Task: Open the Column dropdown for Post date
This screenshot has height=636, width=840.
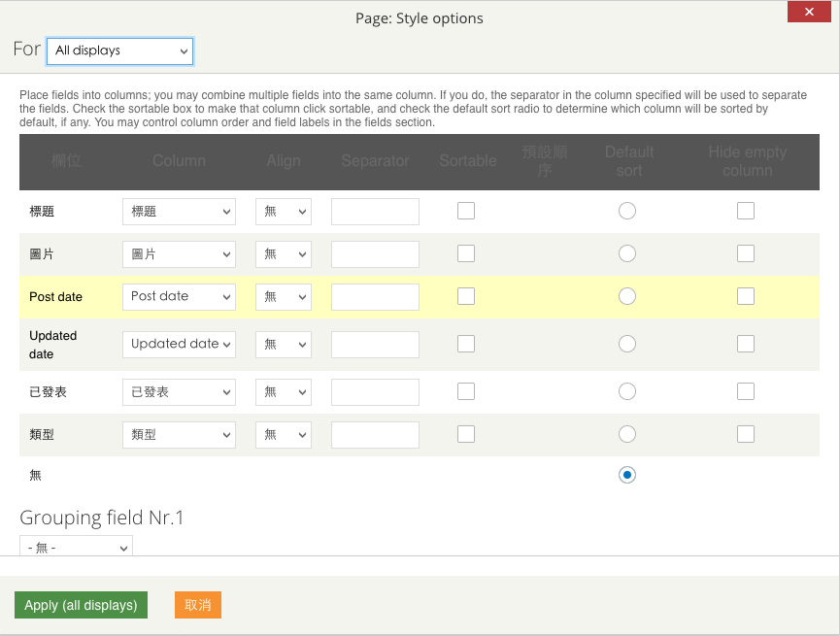Action: 179,297
